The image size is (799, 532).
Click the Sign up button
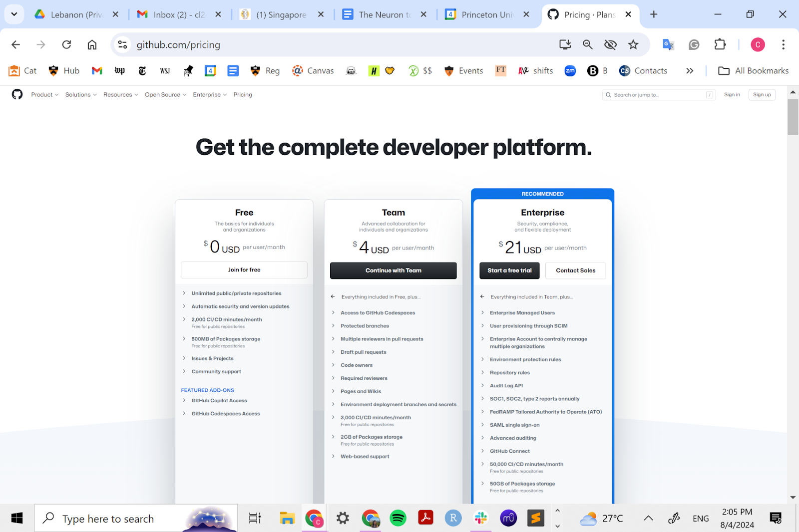[x=762, y=95]
